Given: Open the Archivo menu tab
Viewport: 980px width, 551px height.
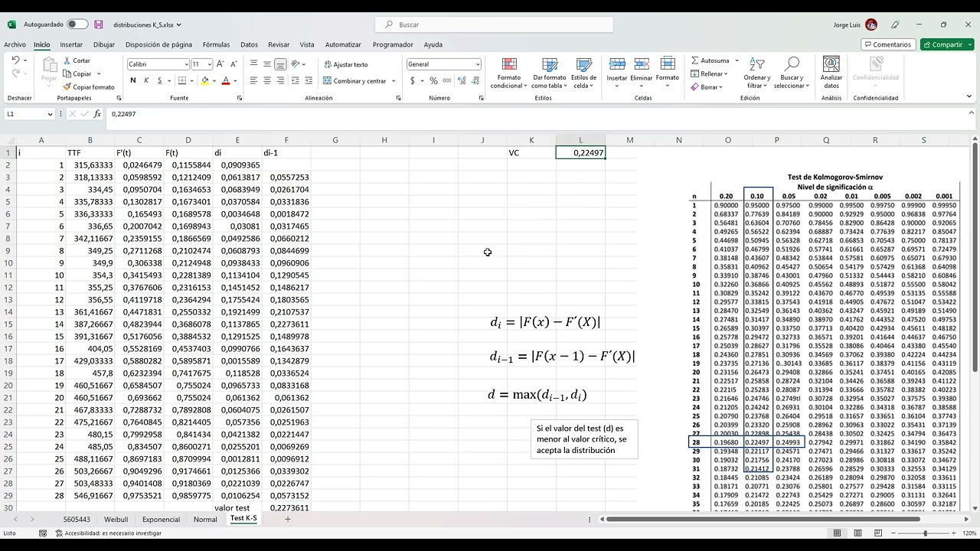Looking at the screenshot, I should [x=15, y=44].
